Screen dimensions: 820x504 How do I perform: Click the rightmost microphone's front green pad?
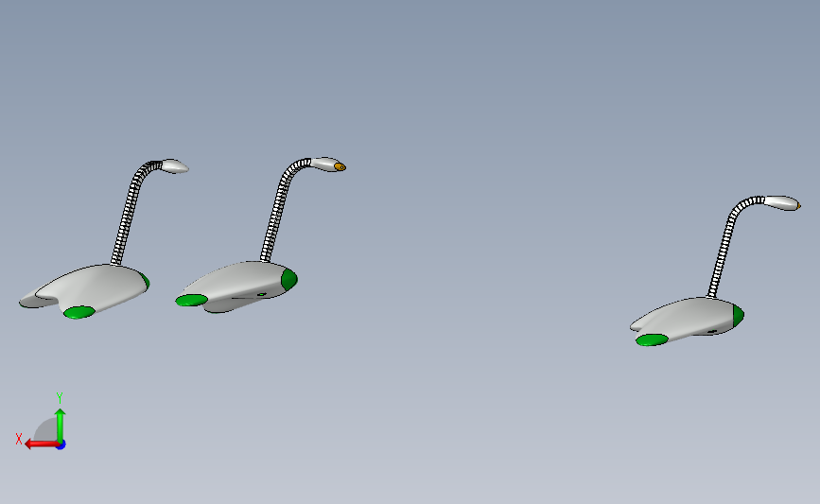[x=652, y=339]
